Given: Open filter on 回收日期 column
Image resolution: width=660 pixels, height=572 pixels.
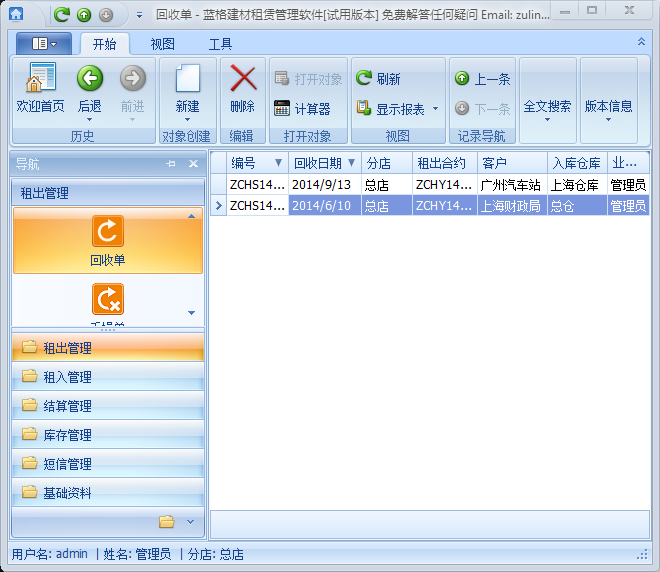Looking at the screenshot, I should 351,162.
